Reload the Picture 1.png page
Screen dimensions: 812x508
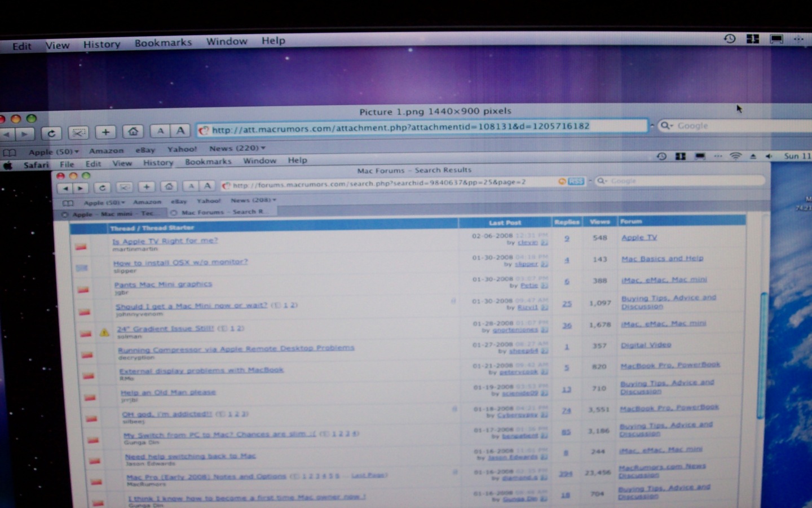coord(51,133)
